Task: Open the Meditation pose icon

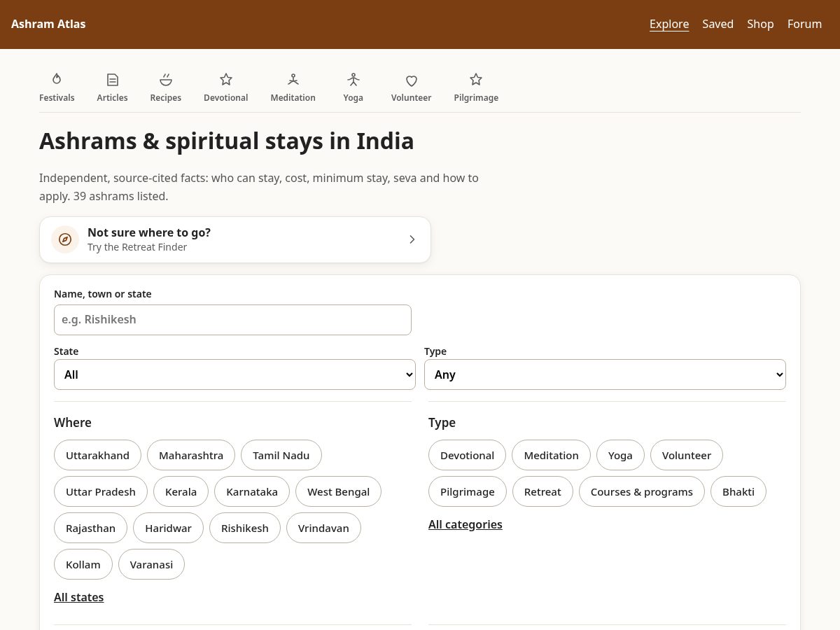Action: coord(293,79)
